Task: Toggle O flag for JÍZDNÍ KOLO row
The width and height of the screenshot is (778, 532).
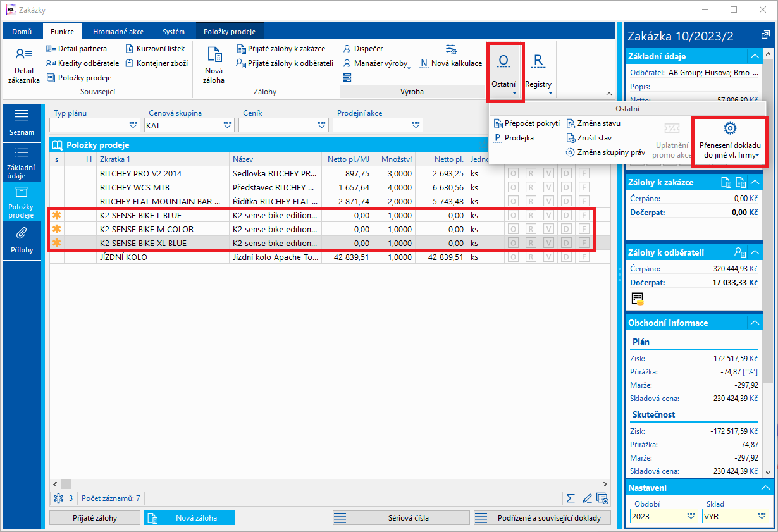Action: pos(513,257)
